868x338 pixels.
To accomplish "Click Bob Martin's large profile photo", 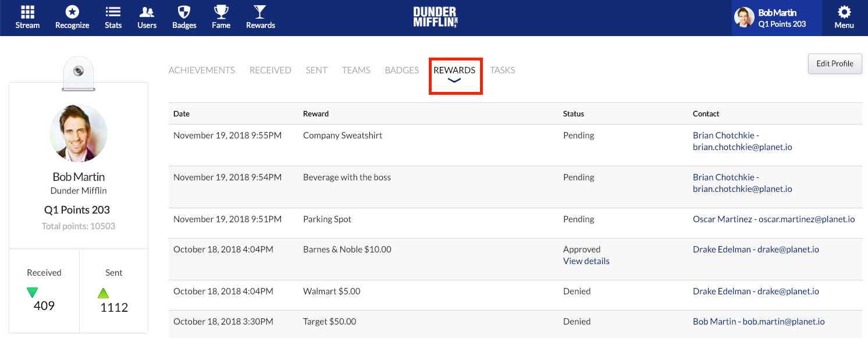I will (79, 134).
